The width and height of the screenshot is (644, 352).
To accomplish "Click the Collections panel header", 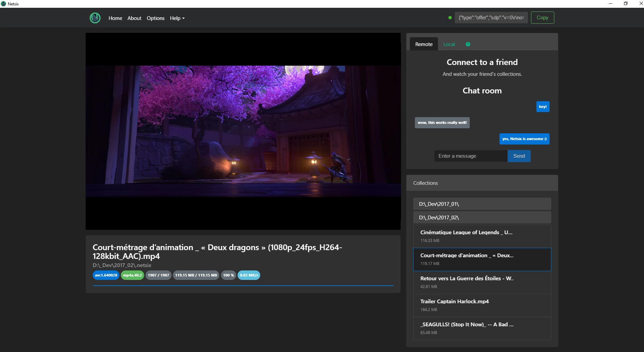I will [x=482, y=183].
